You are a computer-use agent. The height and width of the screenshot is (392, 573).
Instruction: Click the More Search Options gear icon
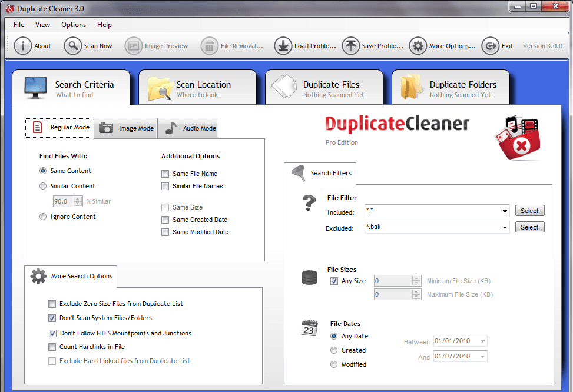pos(38,277)
